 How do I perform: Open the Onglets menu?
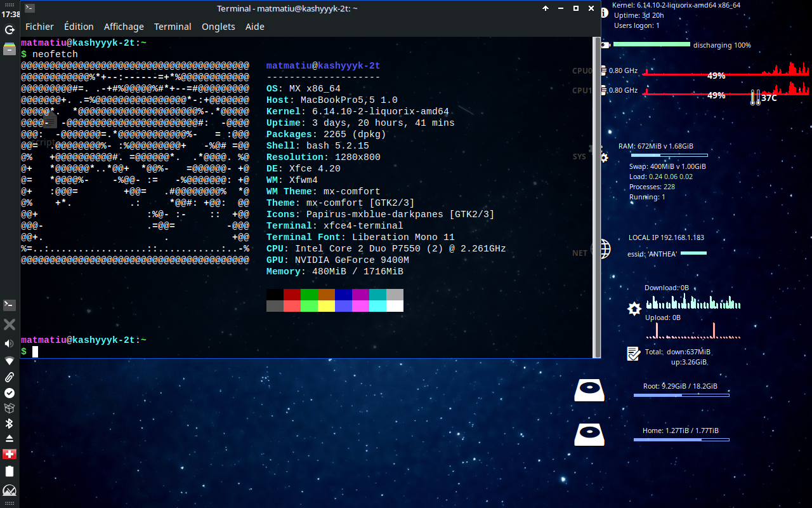click(218, 27)
